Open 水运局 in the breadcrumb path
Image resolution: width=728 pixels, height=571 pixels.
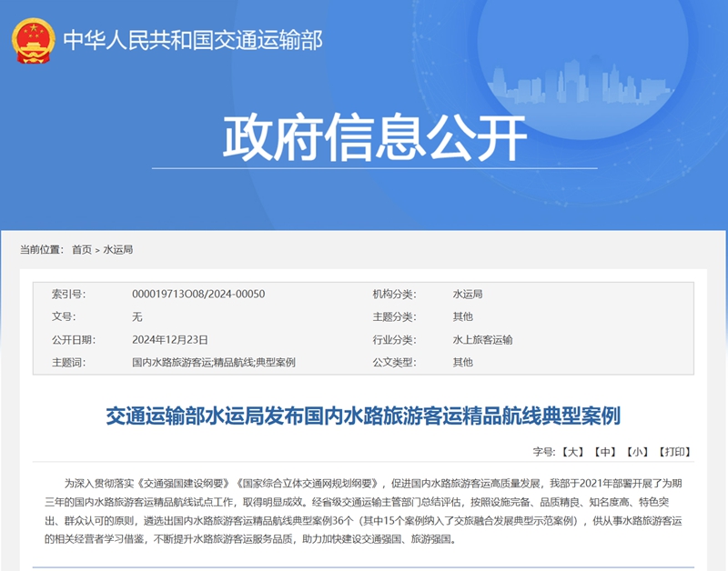117,249
